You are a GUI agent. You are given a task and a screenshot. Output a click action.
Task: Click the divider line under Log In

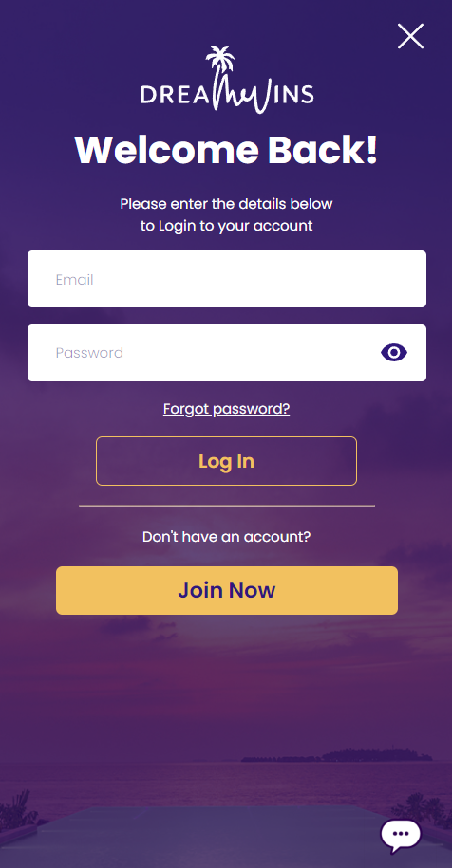pyautogui.click(x=227, y=506)
